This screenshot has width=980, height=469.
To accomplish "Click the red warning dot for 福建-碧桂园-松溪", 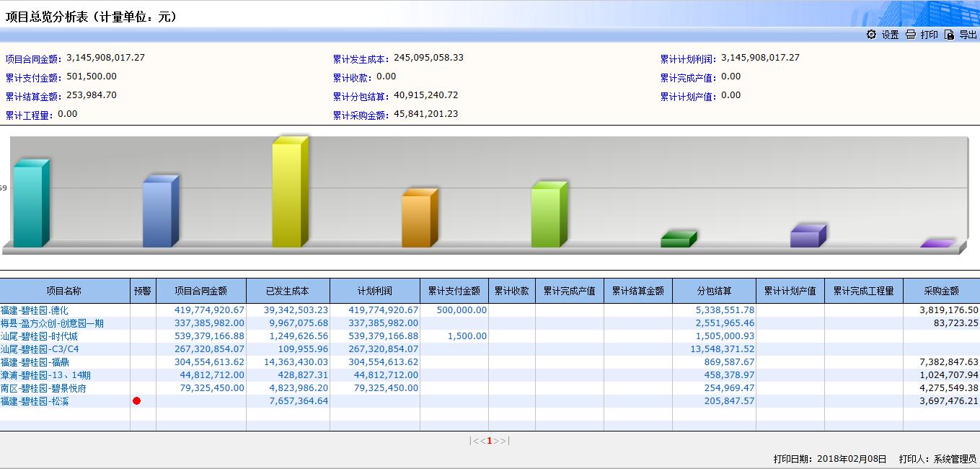I will (137, 400).
